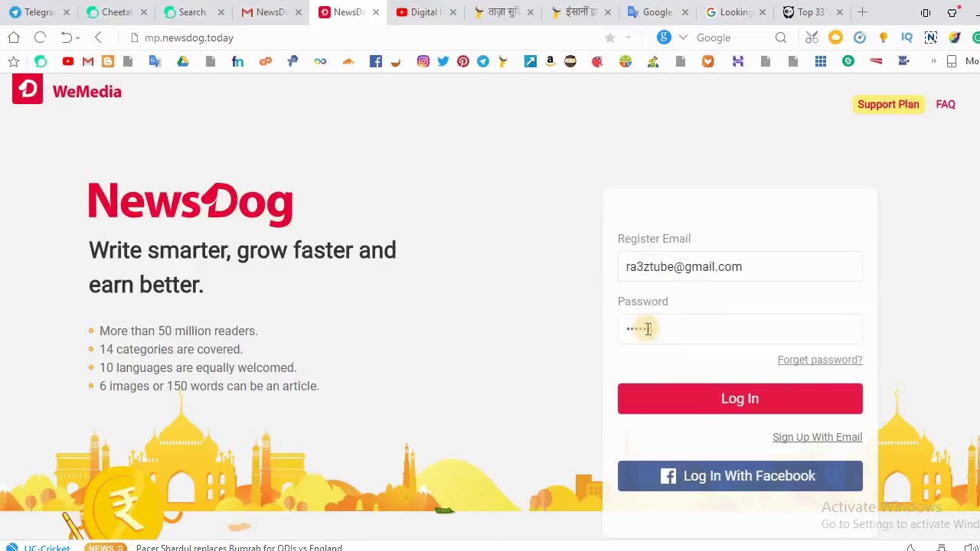Open the bookmark star dropdown arrow

[x=629, y=37]
